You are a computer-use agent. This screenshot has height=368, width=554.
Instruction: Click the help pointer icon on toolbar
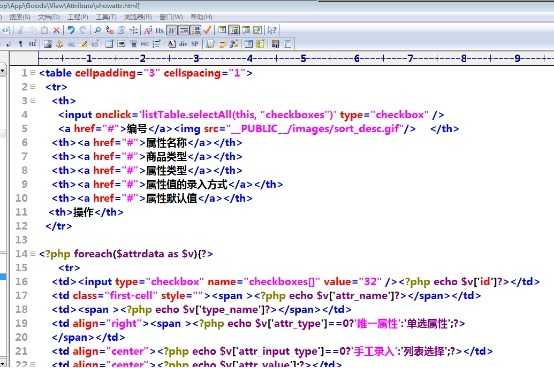[272, 30]
